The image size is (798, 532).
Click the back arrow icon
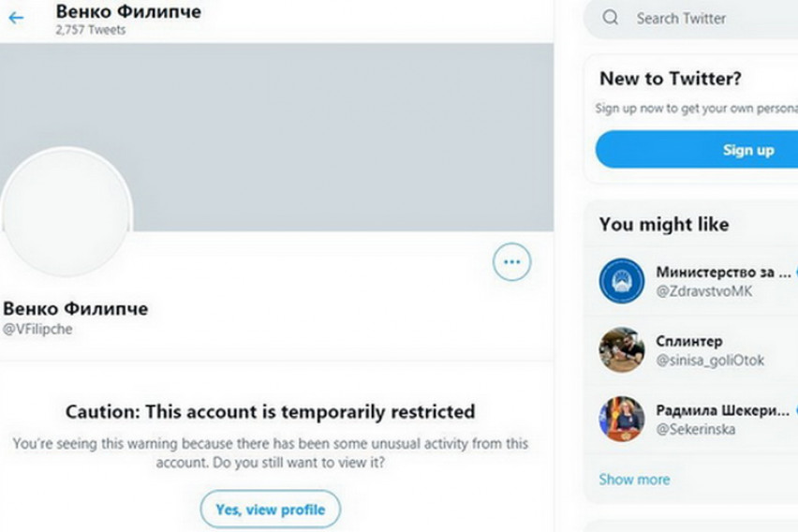click(16, 18)
